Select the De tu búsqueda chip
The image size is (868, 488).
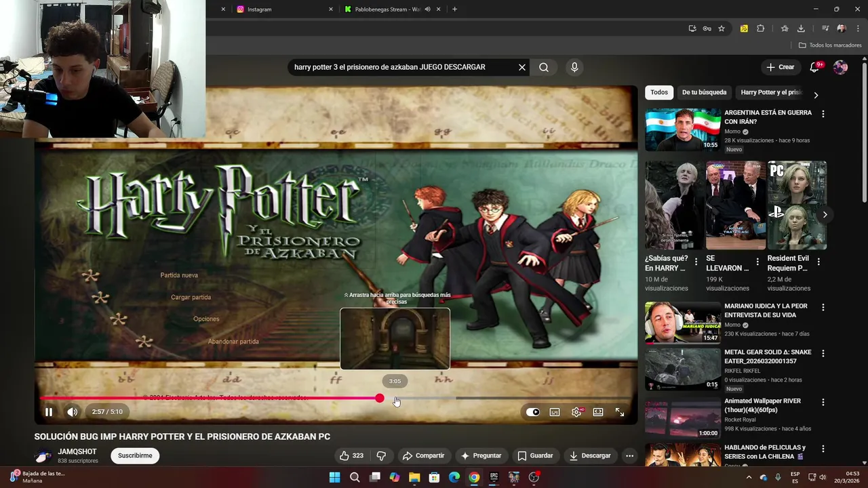point(704,92)
